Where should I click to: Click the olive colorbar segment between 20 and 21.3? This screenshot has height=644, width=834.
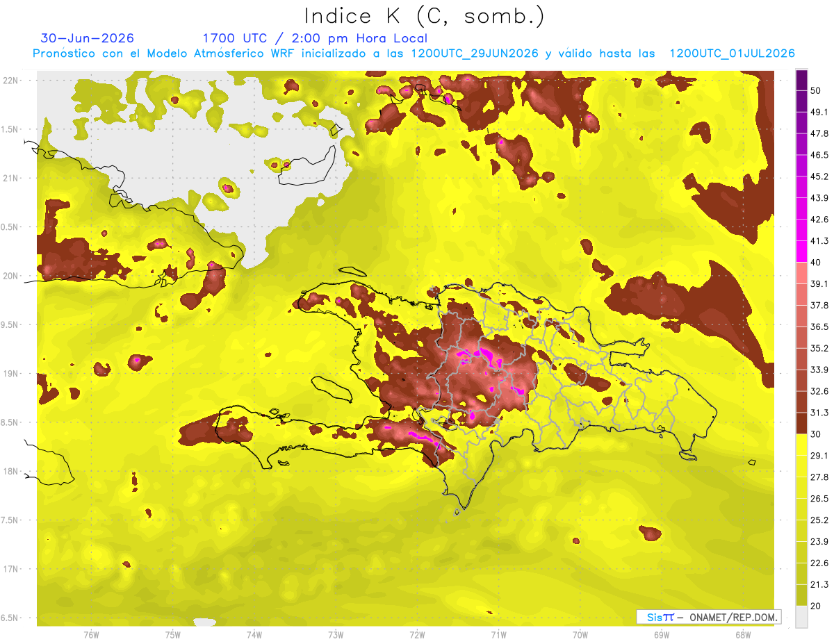click(x=801, y=595)
